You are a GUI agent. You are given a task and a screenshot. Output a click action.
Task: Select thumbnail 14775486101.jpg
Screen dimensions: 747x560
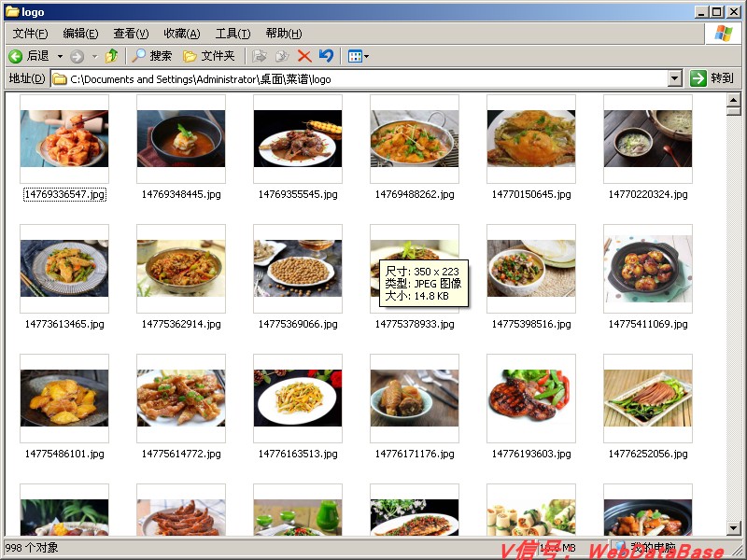(64, 399)
